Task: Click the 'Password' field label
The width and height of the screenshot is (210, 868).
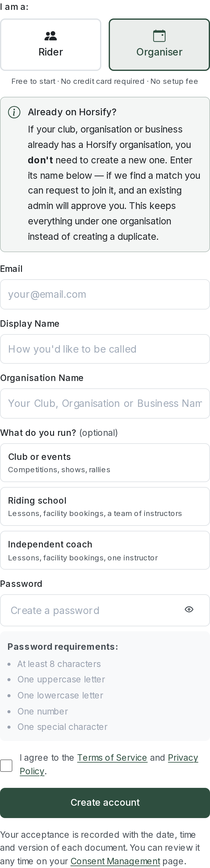Action: coord(21,584)
